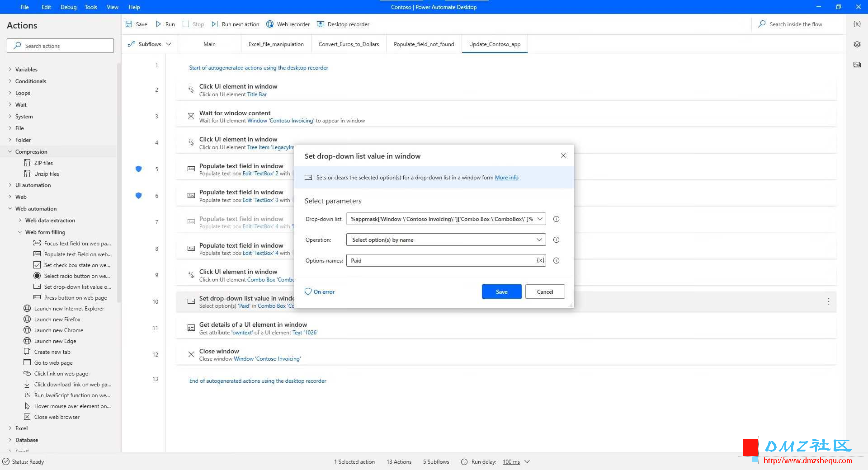The image size is (868, 470).
Task: Open the variables pane {x} icon
Action: (x=857, y=24)
